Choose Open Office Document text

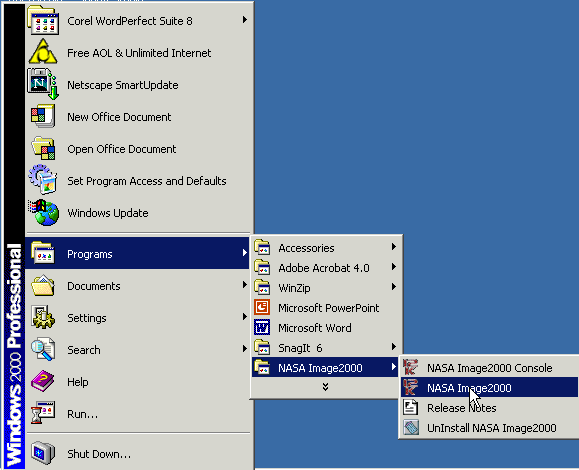click(x=121, y=149)
